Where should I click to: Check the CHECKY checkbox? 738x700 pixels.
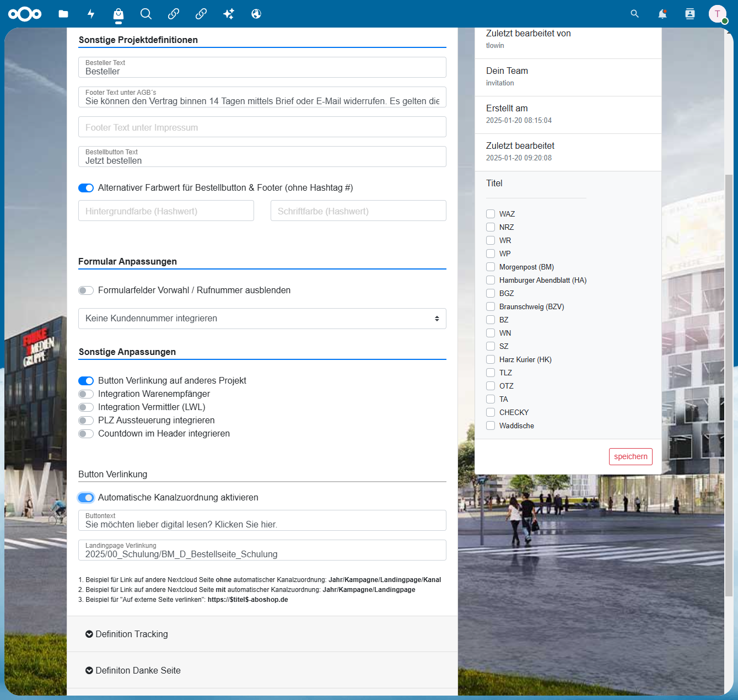coord(491,412)
